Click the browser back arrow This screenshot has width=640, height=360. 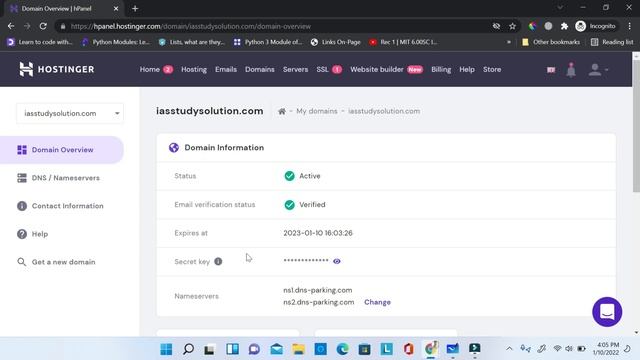(x=11, y=26)
